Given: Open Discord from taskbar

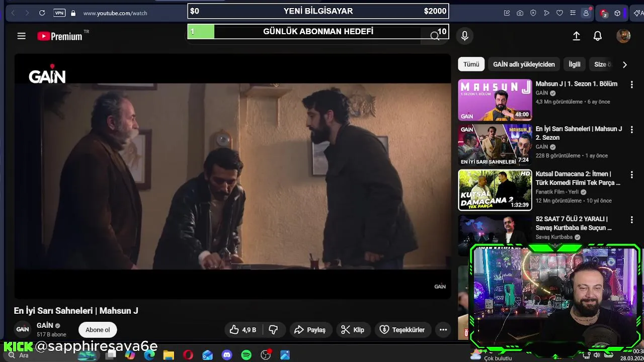Looking at the screenshot, I should point(227,355).
